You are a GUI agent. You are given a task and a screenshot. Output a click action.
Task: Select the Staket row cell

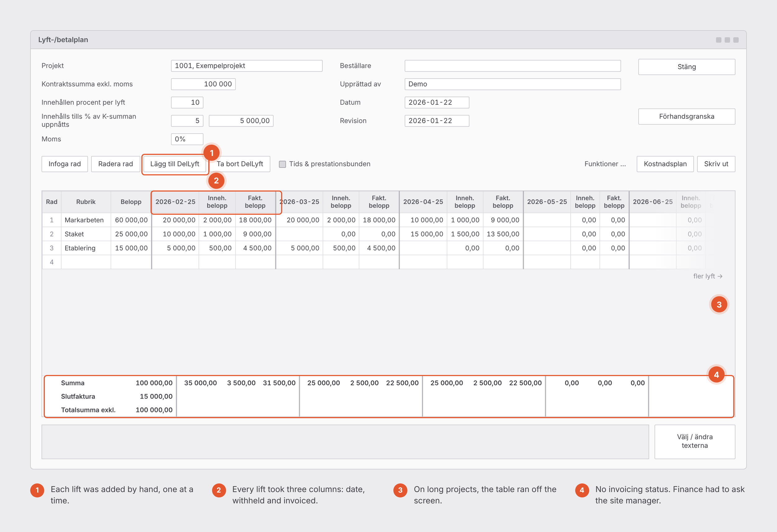coord(86,234)
